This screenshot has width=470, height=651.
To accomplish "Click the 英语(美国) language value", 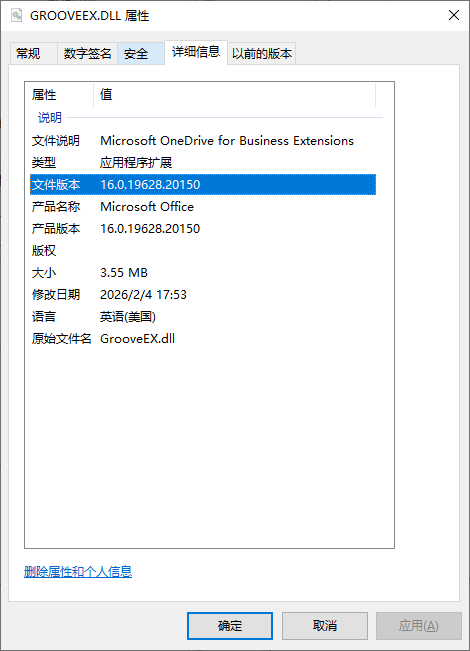I will tap(128, 317).
